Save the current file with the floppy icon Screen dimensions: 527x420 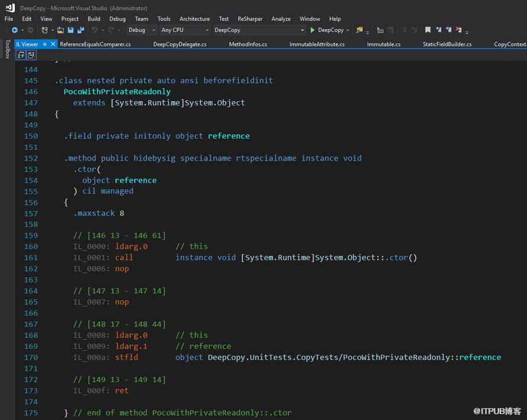(70, 30)
